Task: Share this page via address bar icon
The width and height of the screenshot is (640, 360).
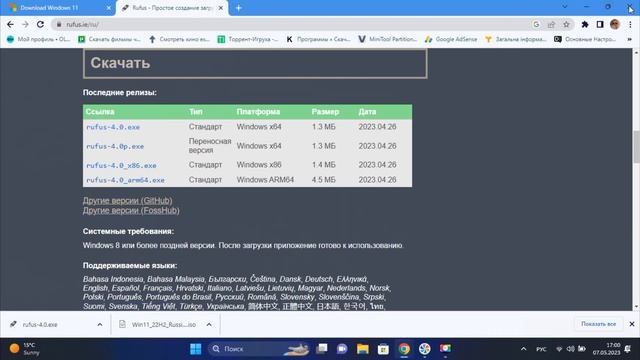Action: (551, 24)
